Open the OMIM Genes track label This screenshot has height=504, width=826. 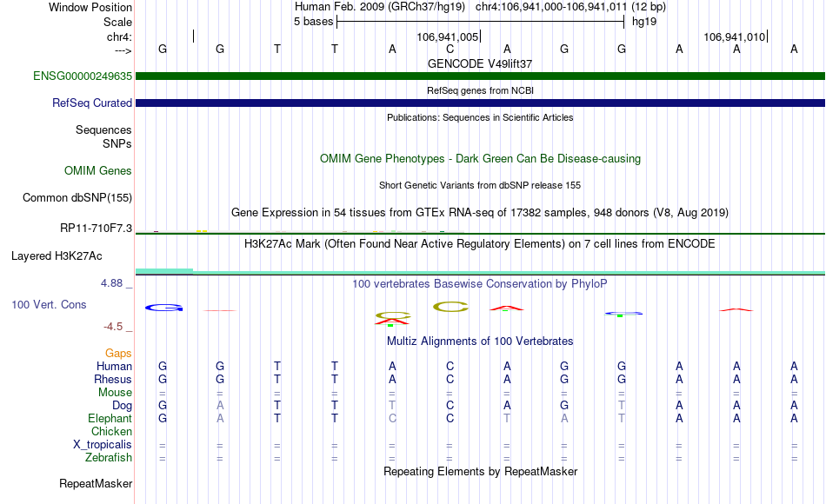pos(97,170)
